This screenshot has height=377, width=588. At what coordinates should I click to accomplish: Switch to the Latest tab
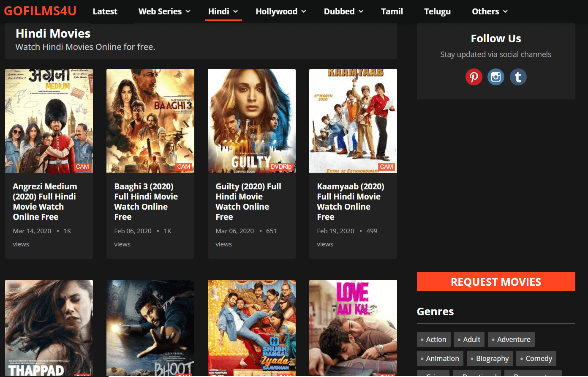pyautogui.click(x=105, y=11)
